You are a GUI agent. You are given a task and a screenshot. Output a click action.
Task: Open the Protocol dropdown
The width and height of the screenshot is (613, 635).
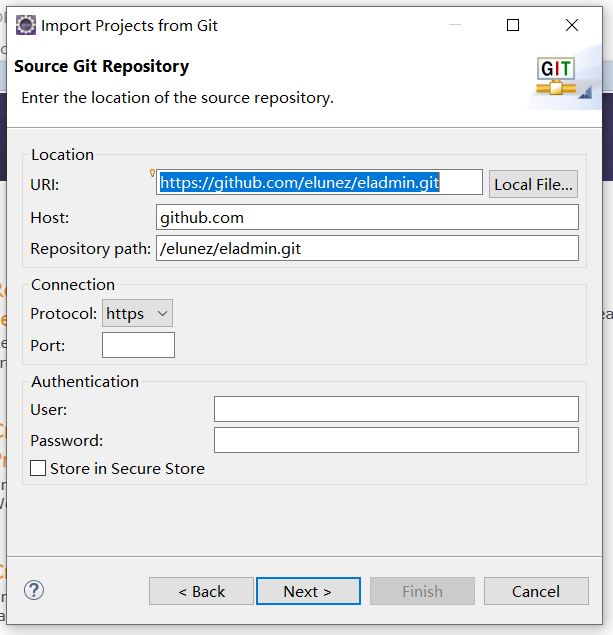(x=137, y=313)
